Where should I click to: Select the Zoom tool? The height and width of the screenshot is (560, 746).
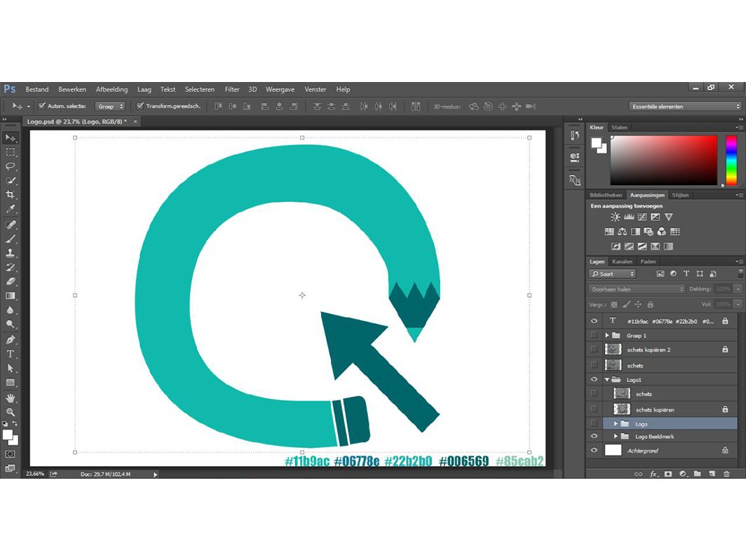[11, 412]
